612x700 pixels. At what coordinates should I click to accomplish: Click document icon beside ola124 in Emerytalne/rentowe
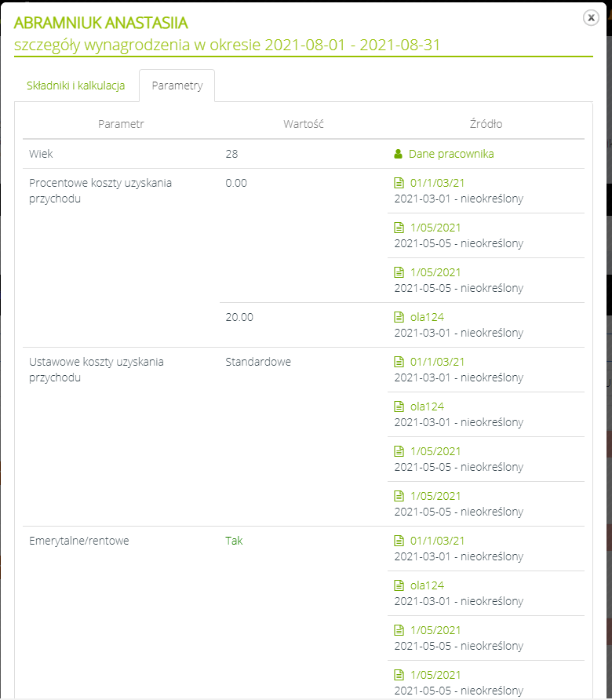coord(398,585)
